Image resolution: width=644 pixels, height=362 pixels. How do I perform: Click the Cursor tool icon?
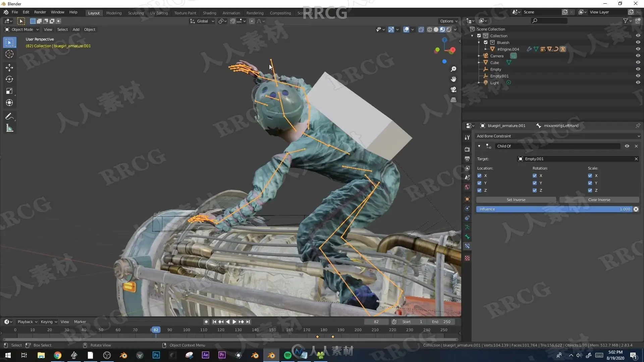coord(9,54)
